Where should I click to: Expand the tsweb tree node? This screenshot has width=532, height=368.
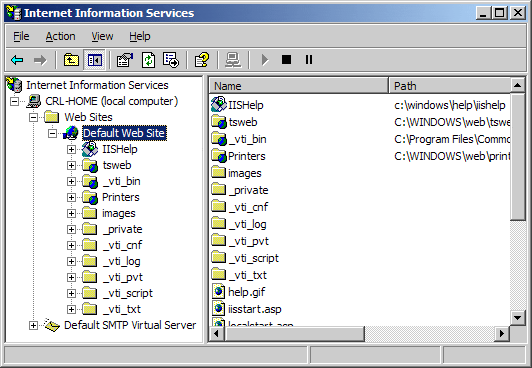pos(71,165)
